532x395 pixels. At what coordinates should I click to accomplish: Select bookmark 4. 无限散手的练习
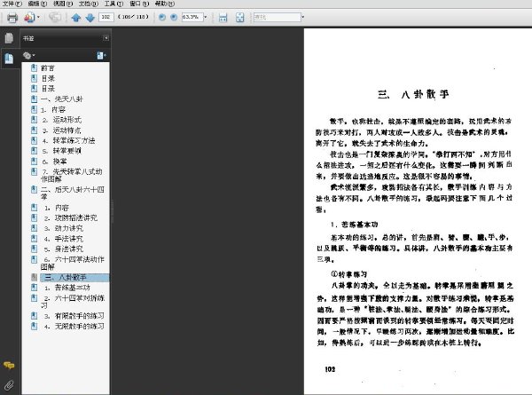74,326
